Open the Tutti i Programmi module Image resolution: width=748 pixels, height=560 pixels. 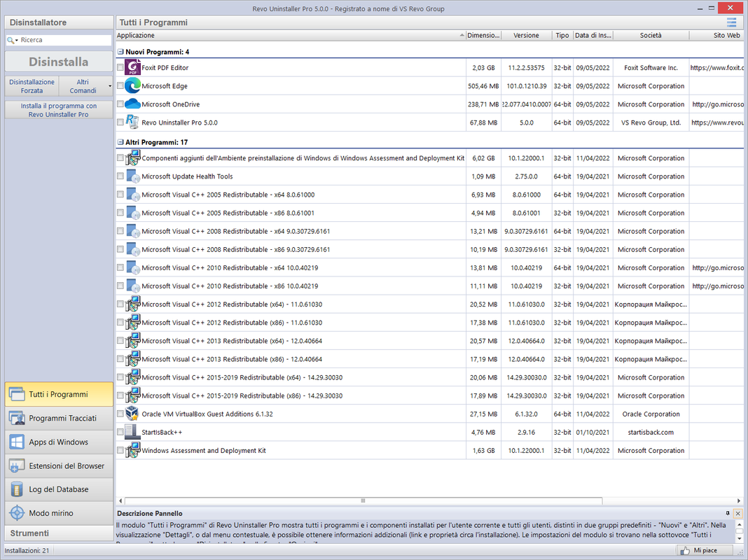(x=59, y=394)
